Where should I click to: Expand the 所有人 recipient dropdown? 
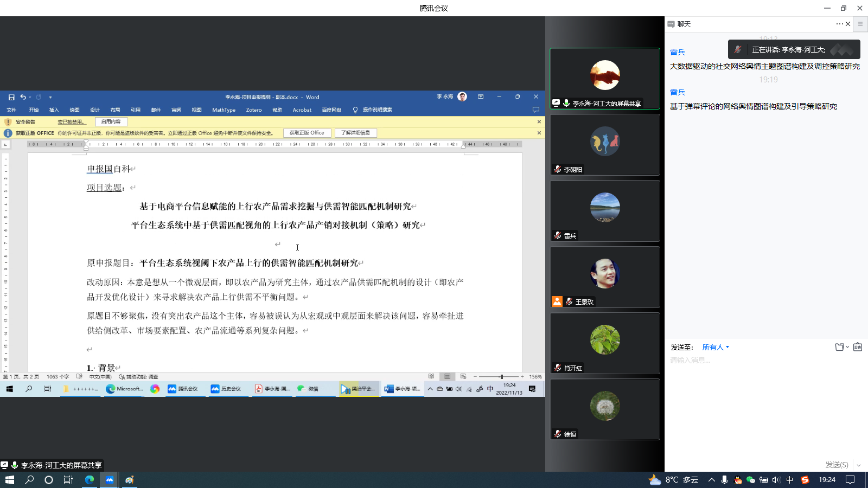[x=716, y=347]
